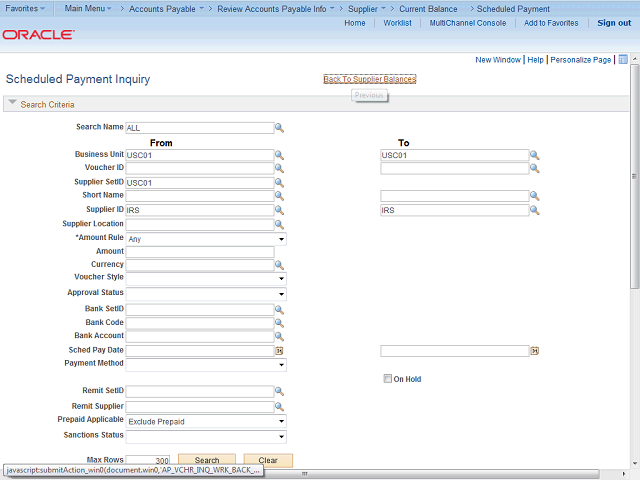Click Personalize Page link
The height and width of the screenshot is (480, 640).
point(580,60)
